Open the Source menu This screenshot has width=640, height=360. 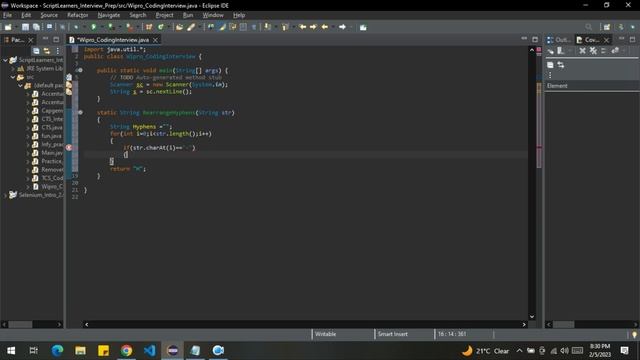tap(49, 15)
